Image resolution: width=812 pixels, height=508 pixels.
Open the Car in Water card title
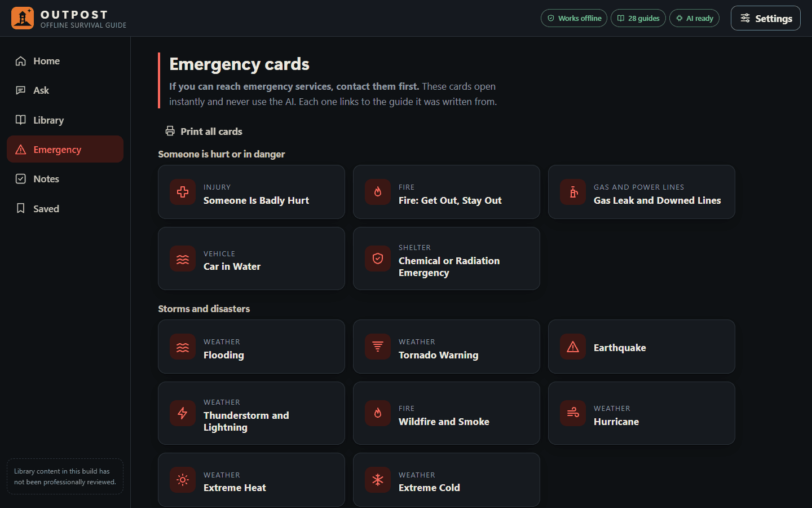(x=232, y=266)
